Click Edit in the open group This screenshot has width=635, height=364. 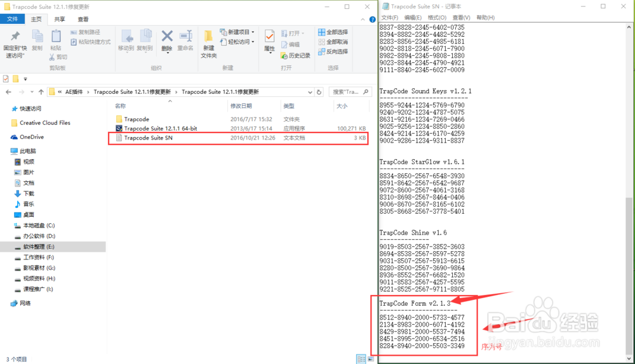point(290,44)
